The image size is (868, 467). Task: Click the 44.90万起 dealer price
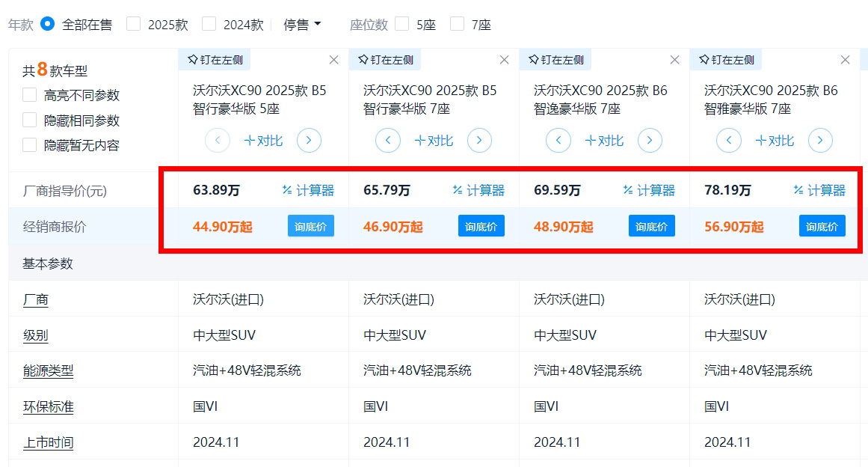(x=223, y=227)
